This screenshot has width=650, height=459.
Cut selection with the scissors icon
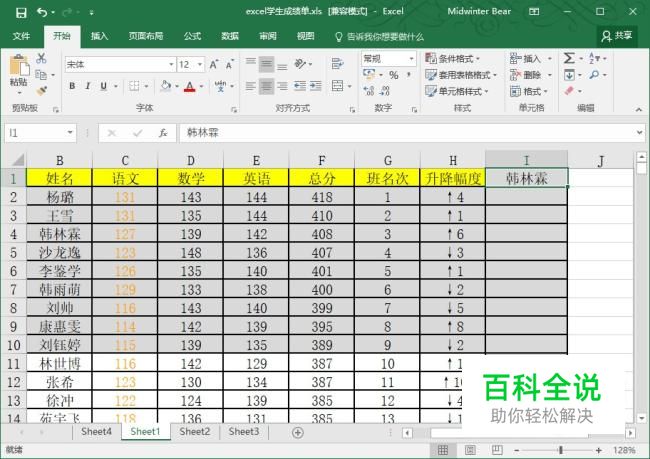[41, 58]
